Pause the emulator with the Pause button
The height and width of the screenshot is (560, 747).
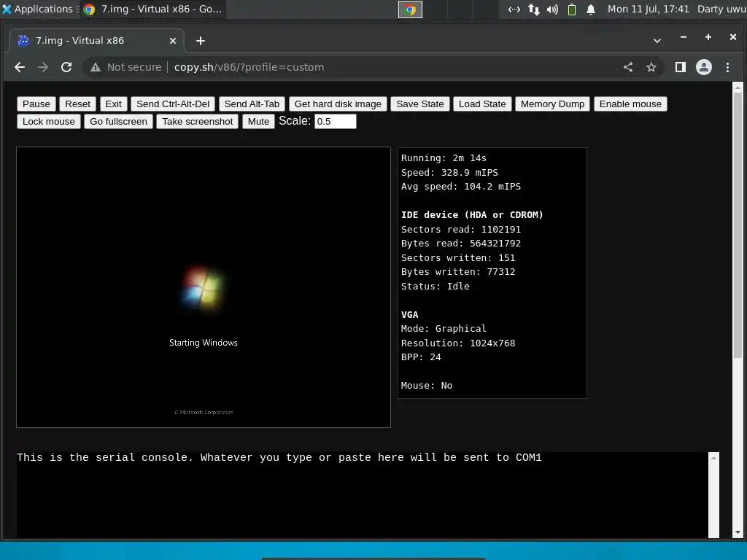(36, 104)
